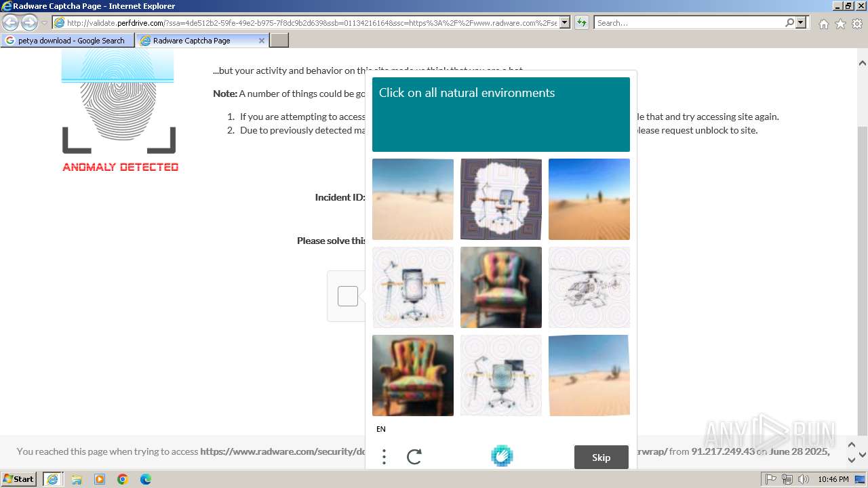This screenshot has width=868, height=488.
Task: Click the captcha provider logo icon
Action: 502,456
